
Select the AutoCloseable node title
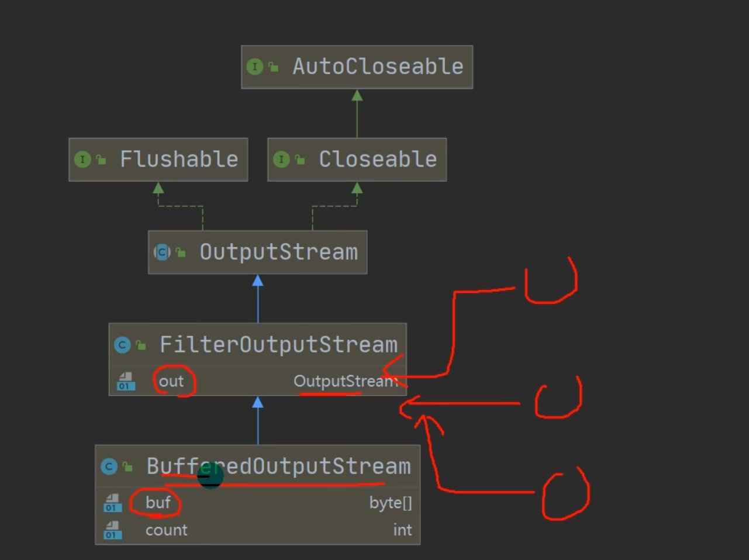click(378, 67)
